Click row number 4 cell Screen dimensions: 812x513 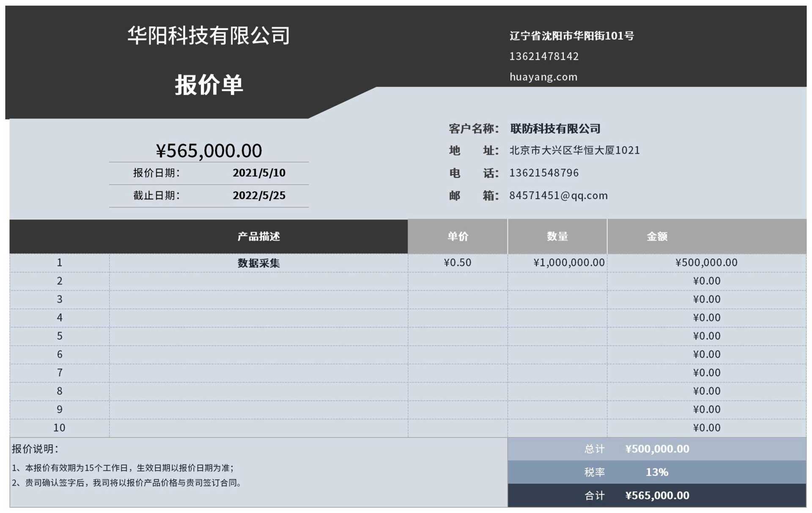[60, 318]
